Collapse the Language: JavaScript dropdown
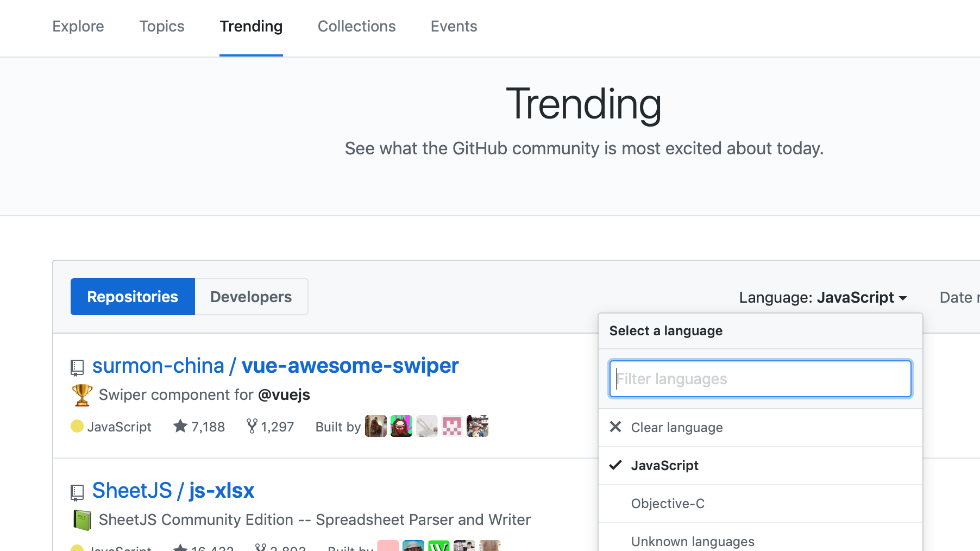Image resolution: width=980 pixels, height=551 pixels. tap(823, 298)
